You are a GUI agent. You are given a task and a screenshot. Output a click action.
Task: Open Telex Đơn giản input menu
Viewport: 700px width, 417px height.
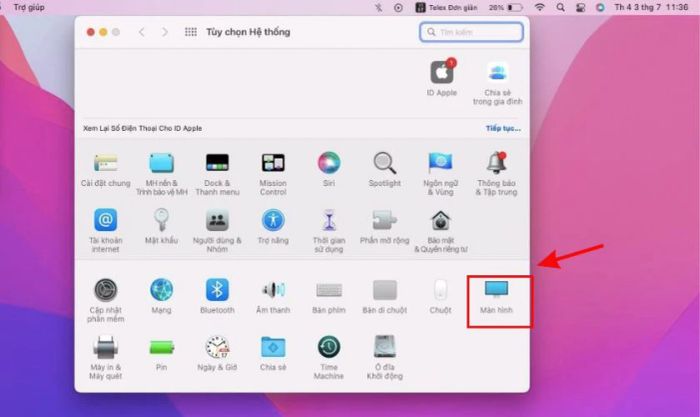tap(446, 7)
